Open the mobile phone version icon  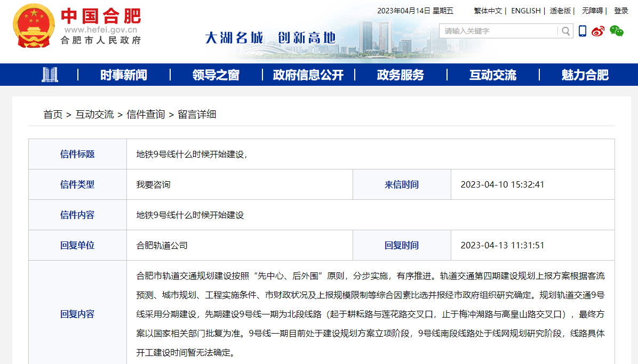pyautogui.click(x=583, y=31)
